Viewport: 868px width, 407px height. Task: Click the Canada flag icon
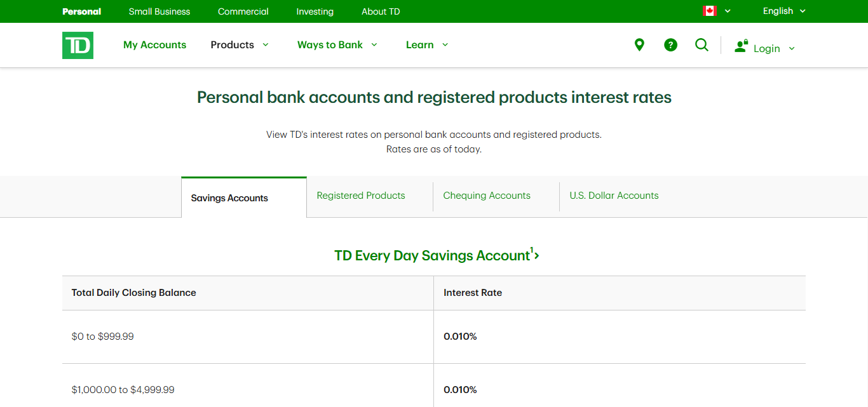click(710, 11)
